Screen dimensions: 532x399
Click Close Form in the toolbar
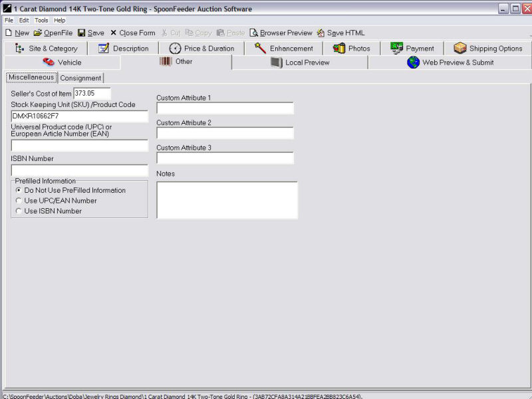pyautogui.click(x=137, y=33)
